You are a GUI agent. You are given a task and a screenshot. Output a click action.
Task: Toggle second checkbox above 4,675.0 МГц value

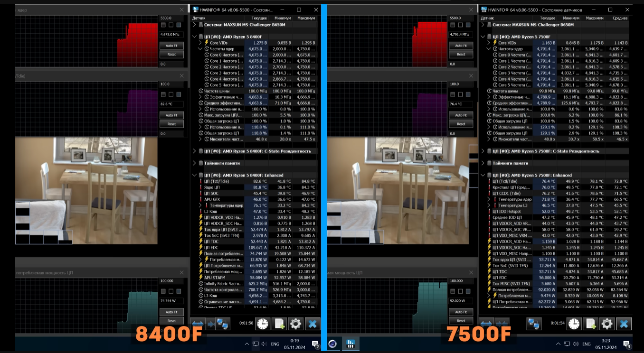[x=171, y=25]
